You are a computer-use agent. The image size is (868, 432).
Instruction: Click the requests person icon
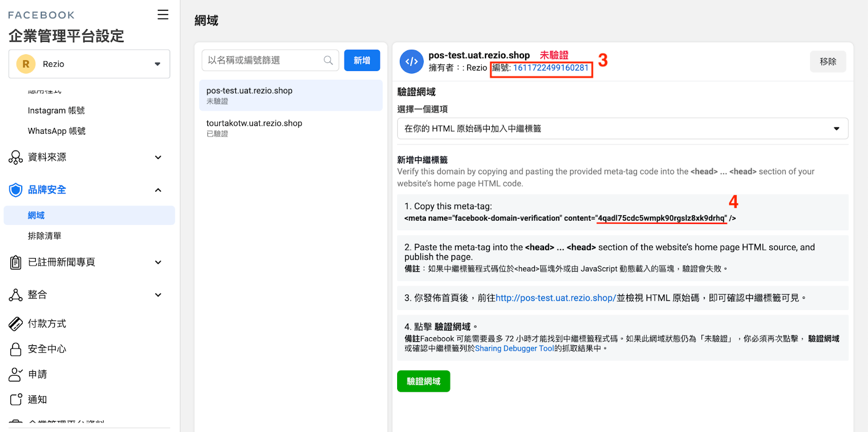16,375
